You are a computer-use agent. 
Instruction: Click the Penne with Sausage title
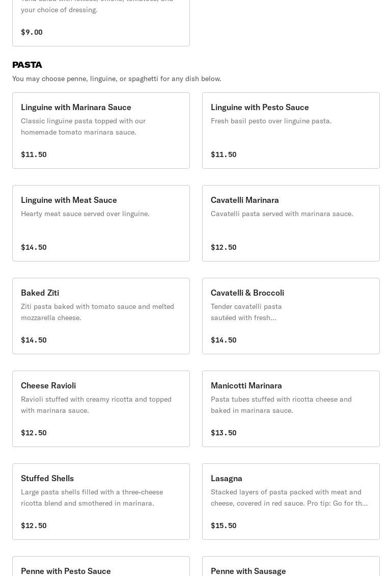click(248, 571)
